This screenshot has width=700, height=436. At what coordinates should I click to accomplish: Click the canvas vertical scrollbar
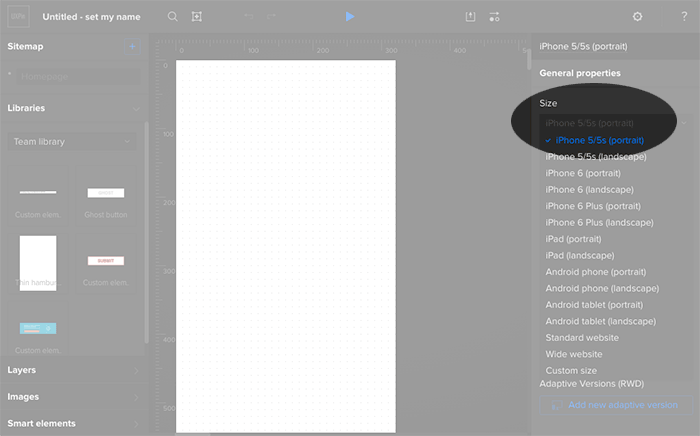529,59
